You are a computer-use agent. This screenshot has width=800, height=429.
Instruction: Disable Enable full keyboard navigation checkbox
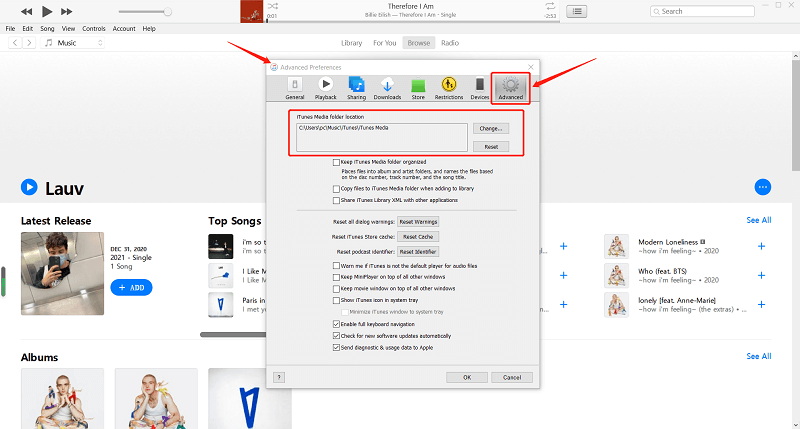(x=336, y=324)
